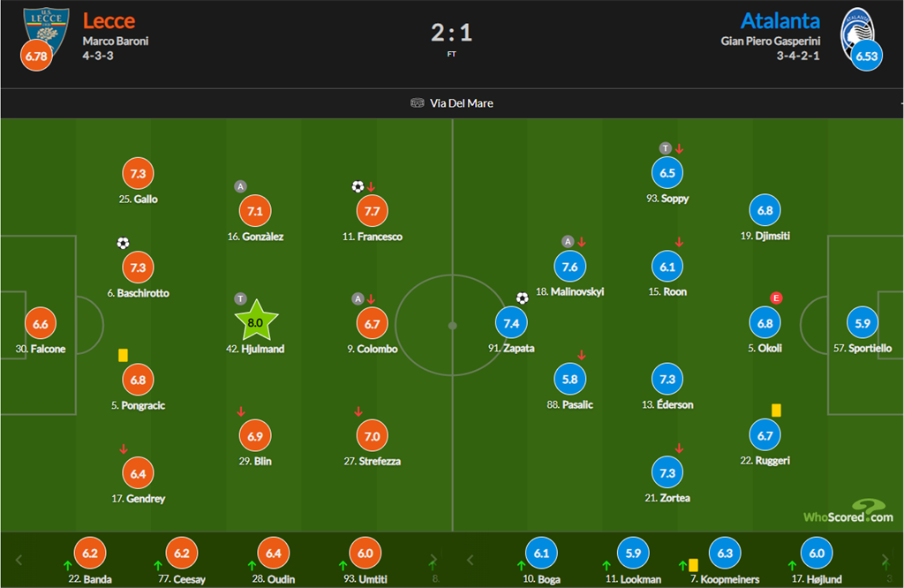Click the assist icon above Malinovskyi
Screen dimensions: 904x588
pyautogui.click(x=569, y=241)
